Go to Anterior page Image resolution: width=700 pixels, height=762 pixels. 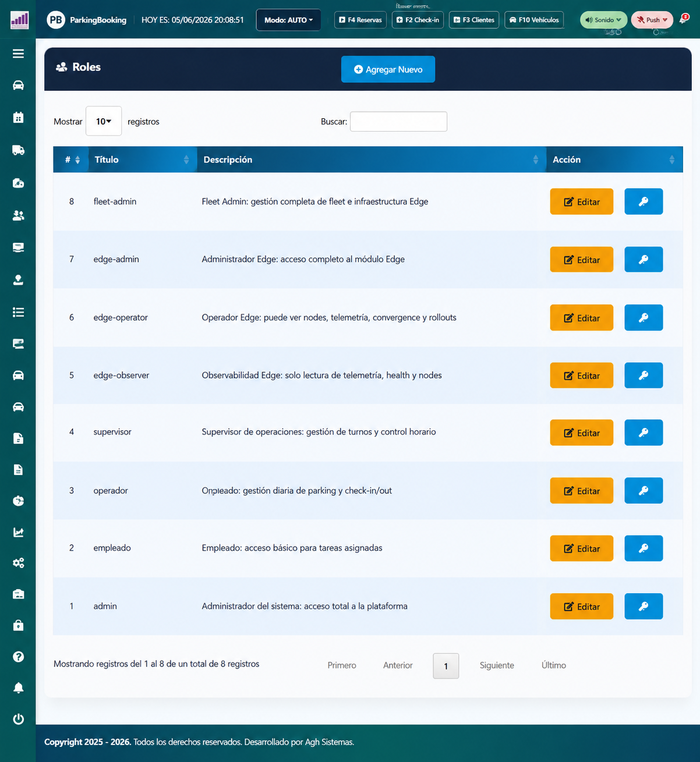pyautogui.click(x=398, y=665)
